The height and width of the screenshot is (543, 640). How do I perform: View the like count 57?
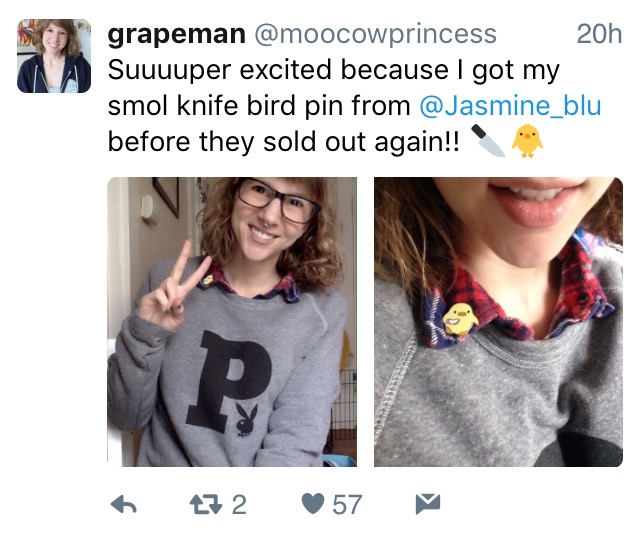[x=347, y=505]
